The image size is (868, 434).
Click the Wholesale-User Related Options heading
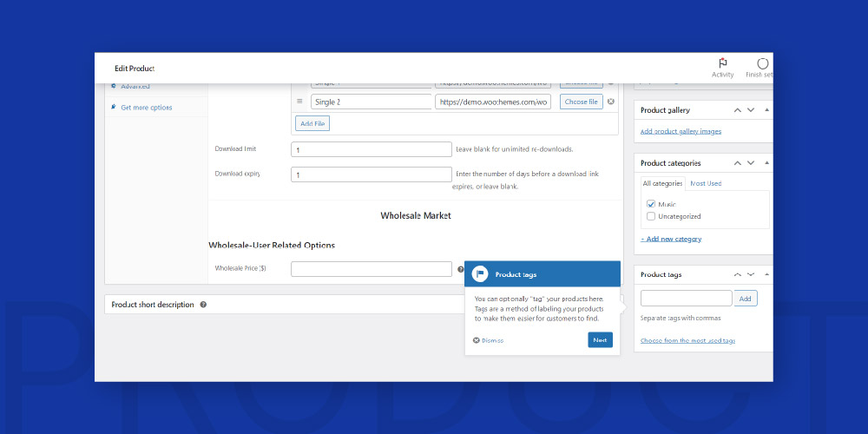coord(272,246)
